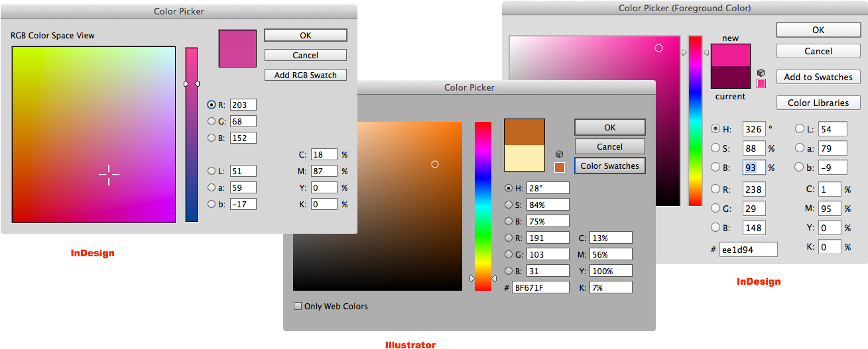Click the R value field showing 203

coord(243,105)
